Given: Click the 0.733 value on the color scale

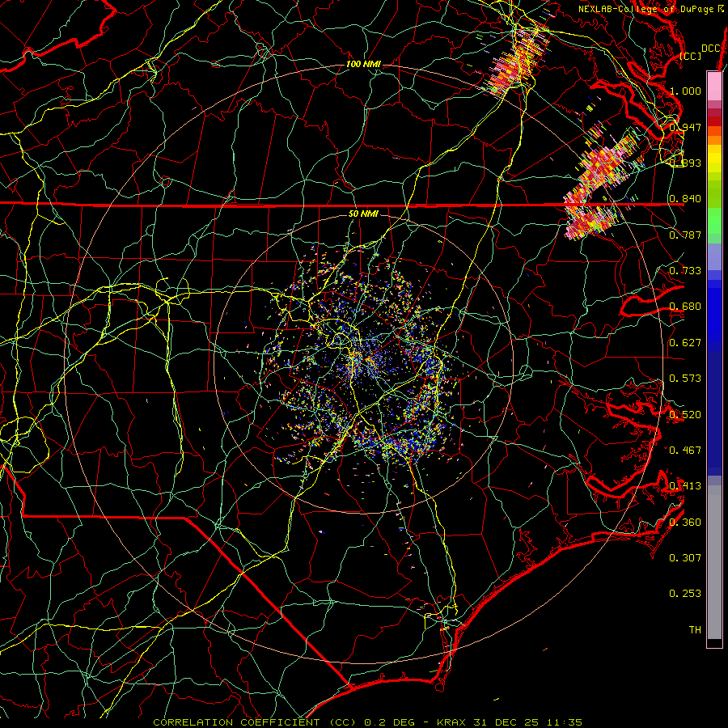Looking at the screenshot, I should (685, 271).
